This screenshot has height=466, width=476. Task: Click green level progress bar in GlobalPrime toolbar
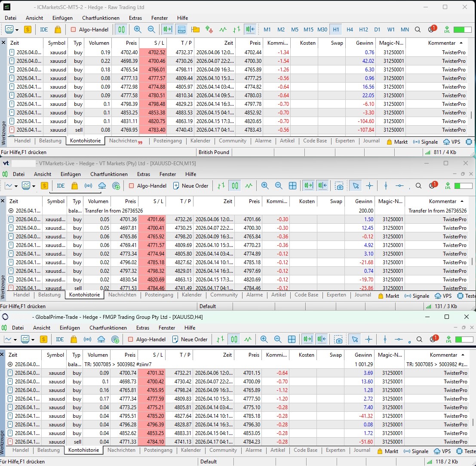tap(464, 339)
